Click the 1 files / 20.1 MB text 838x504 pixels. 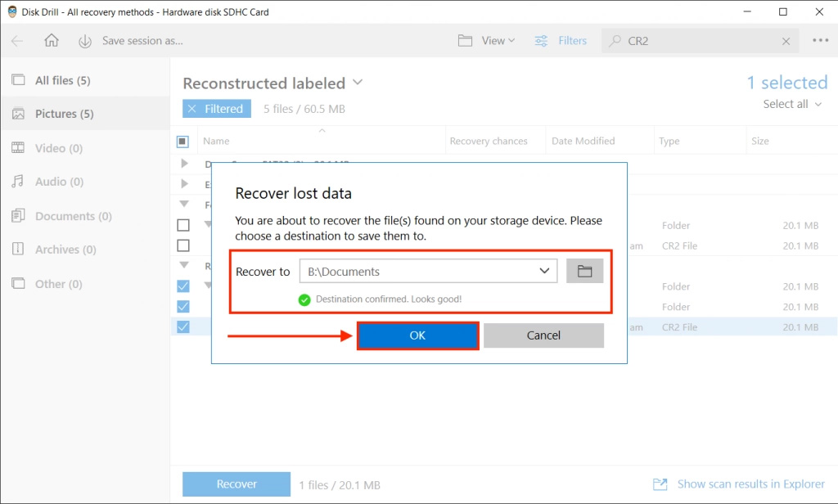[340, 485]
